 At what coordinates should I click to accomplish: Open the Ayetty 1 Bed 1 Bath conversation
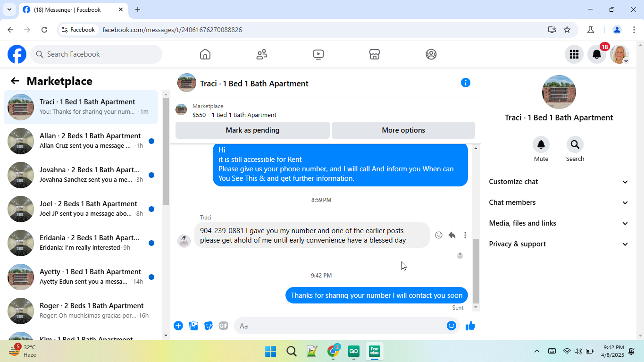[81, 277]
